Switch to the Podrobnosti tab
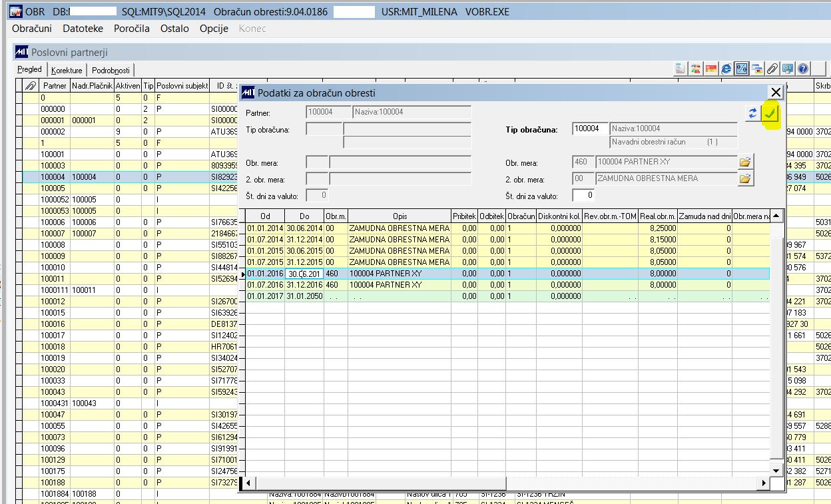Viewport: 831px width, 504px height. (x=111, y=70)
